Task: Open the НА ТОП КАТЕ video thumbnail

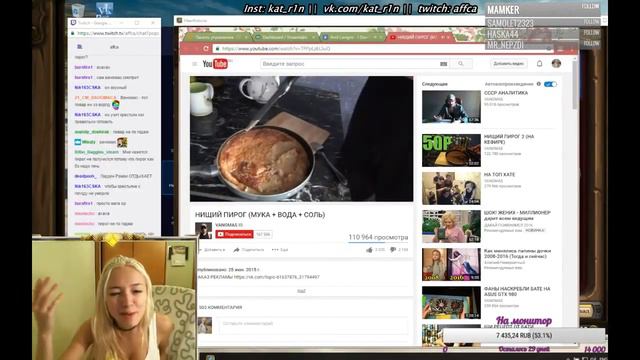Action: [x=451, y=188]
